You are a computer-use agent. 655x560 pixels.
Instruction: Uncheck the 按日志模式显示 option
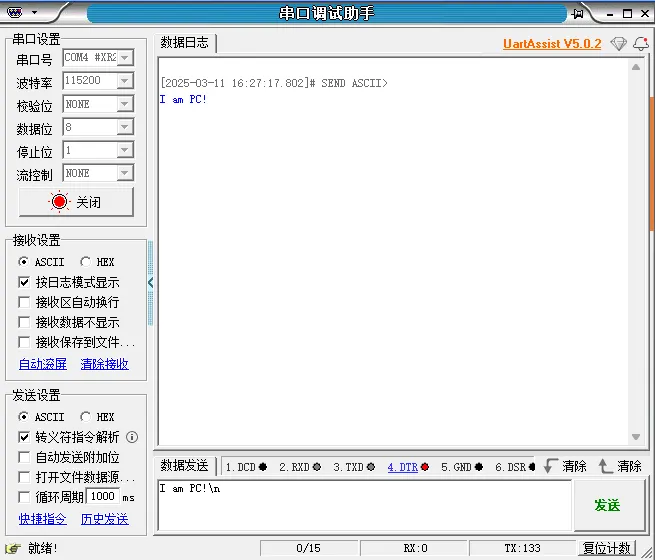pos(25,282)
